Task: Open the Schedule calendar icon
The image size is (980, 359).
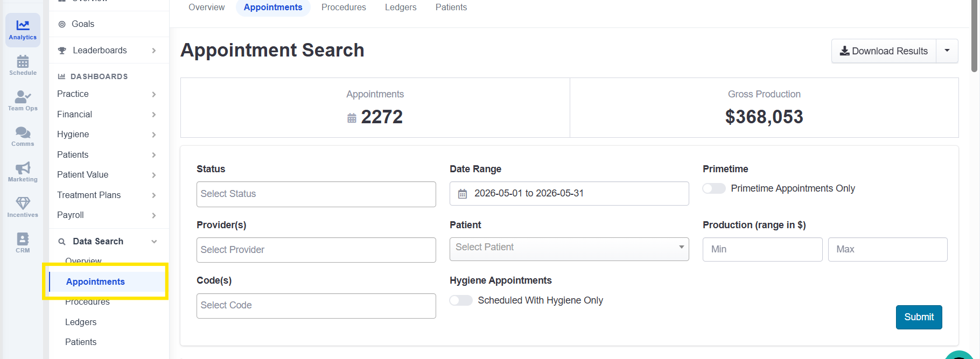Action: 23,61
